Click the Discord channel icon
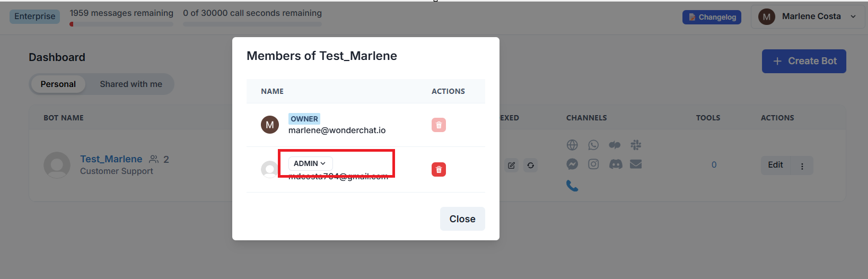 (x=615, y=164)
